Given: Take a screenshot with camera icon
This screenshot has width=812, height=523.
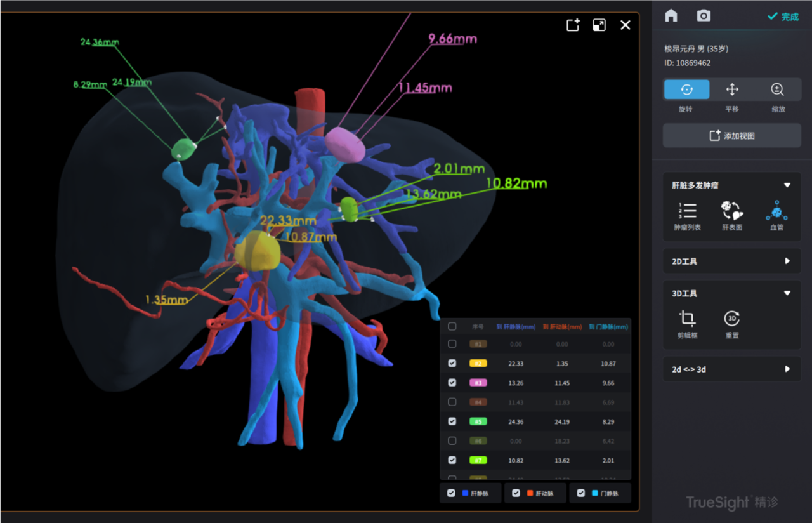Looking at the screenshot, I should tap(704, 16).
